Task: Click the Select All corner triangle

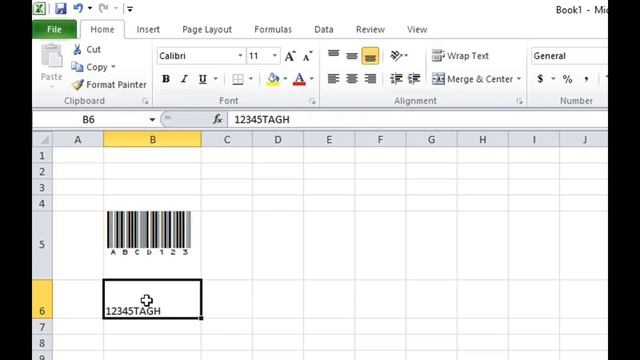Action: (x=43, y=140)
